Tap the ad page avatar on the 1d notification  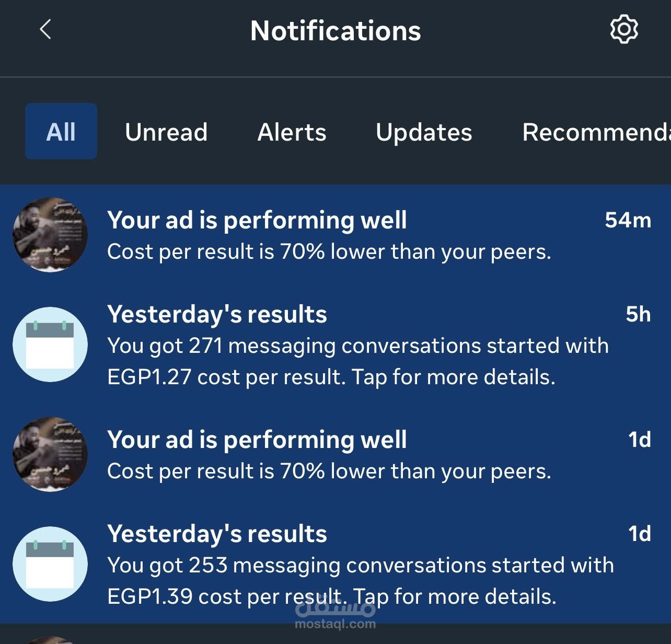point(50,454)
